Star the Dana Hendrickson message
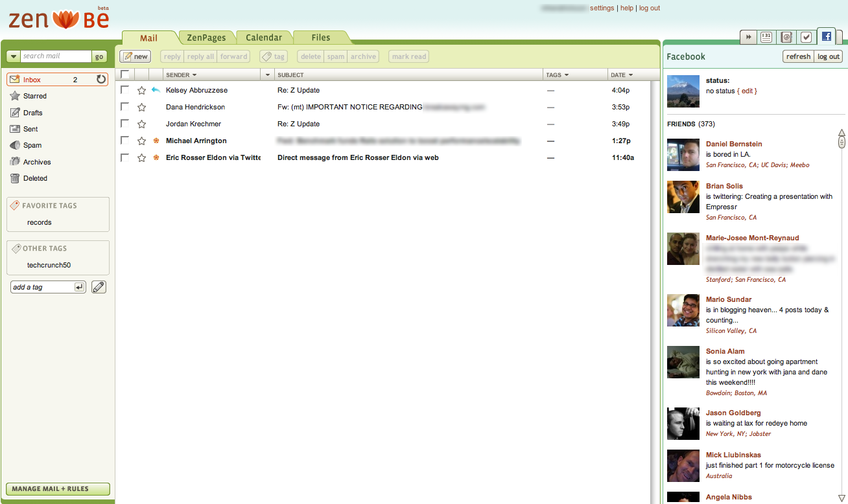 pyautogui.click(x=141, y=107)
